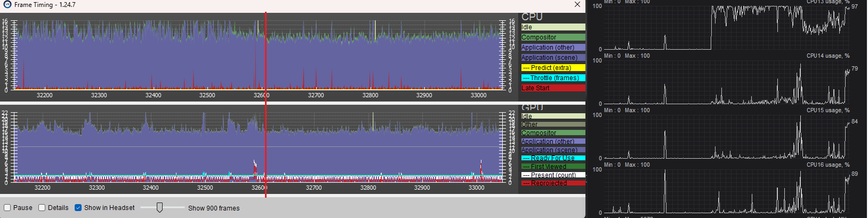Click frame 32800 on CPU graph axis
The height and width of the screenshot is (218, 868).
tap(370, 95)
